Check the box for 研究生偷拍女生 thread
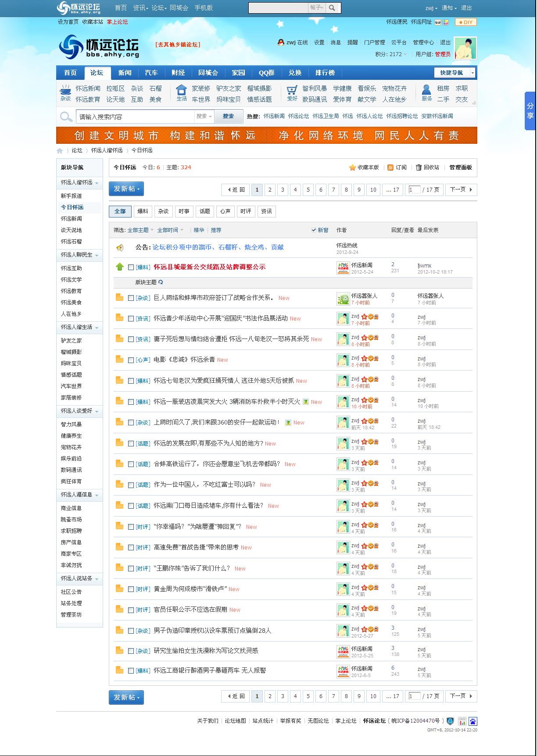The image size is (537, 756). pos(131,651)
